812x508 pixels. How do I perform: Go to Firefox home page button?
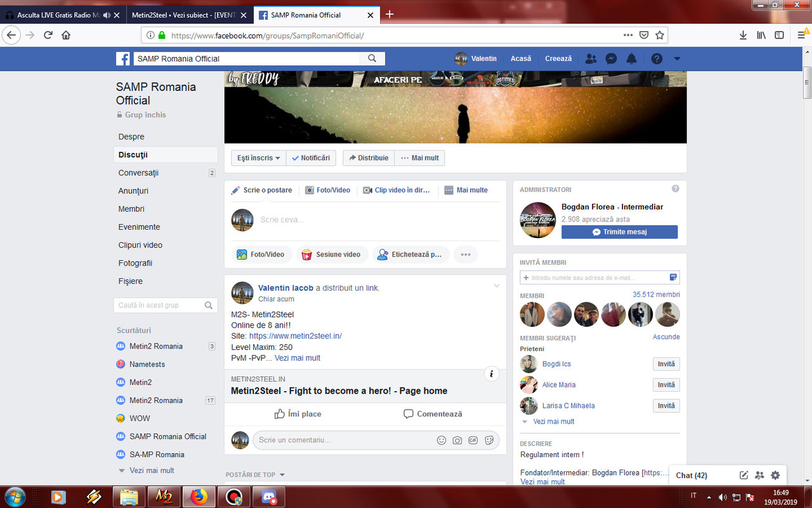coord(66,36)
